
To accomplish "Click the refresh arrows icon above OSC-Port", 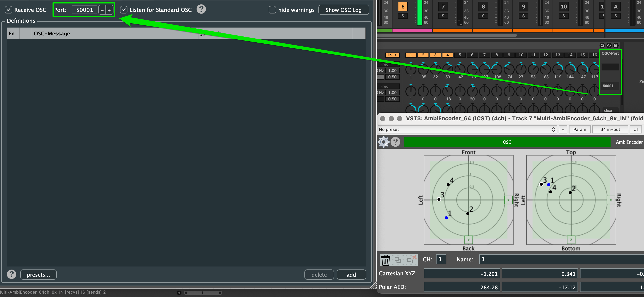I will [x=609, y=46].
